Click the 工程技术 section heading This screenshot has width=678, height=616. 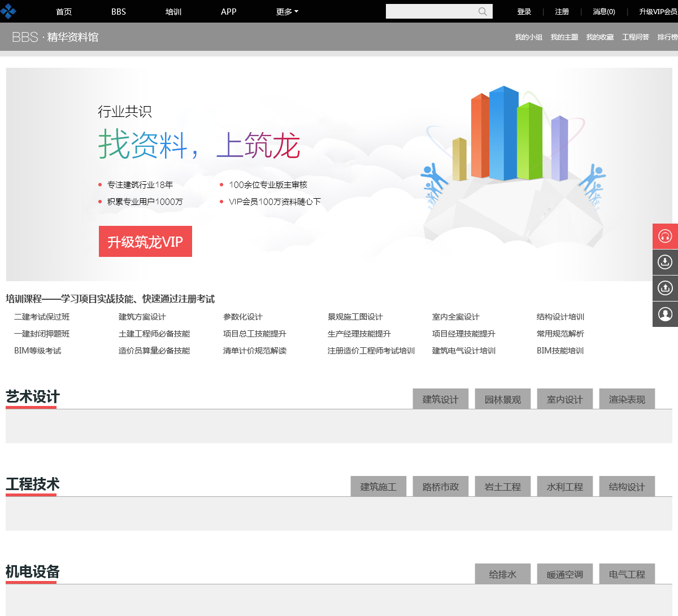tap(32, 484)
